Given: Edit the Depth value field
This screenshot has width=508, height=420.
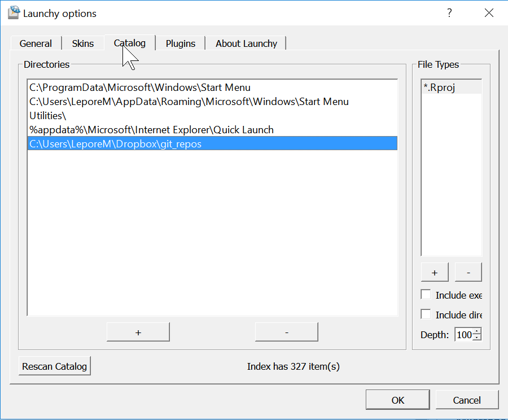Looking at the screenshot, I should tap(463, 334).
